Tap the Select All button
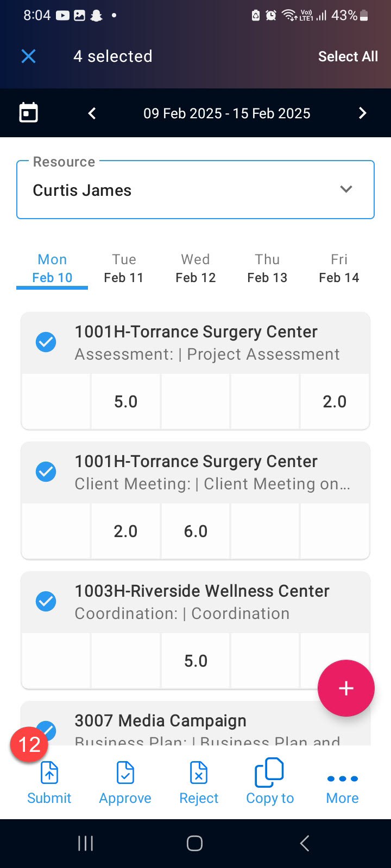This screenshot has width=391, height=868. [348, 56]
